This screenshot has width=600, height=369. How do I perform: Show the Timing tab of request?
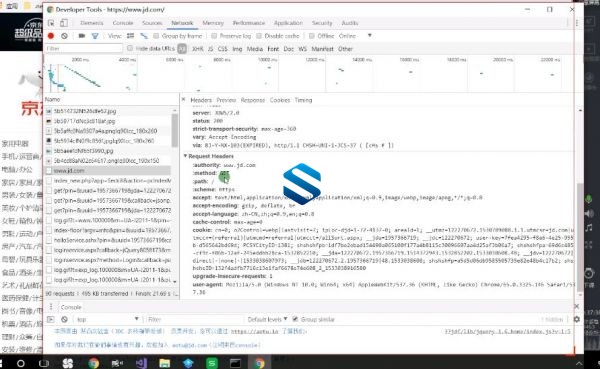(303, 100)
